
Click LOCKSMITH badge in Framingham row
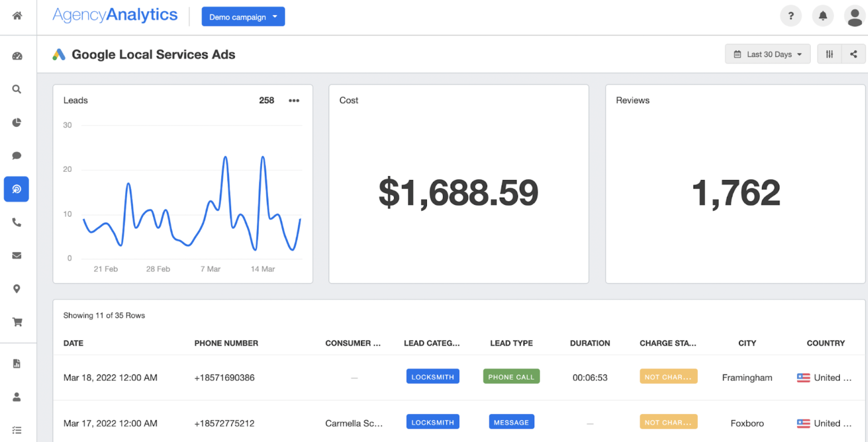[x=433, y=376]
